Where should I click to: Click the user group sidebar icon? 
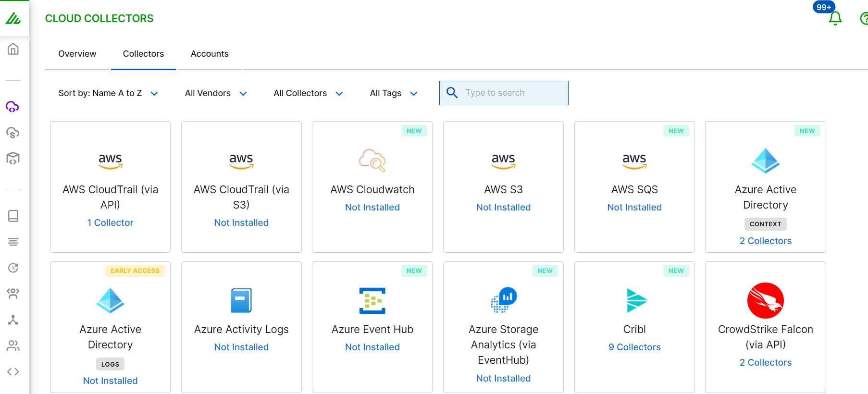point(13,294)
